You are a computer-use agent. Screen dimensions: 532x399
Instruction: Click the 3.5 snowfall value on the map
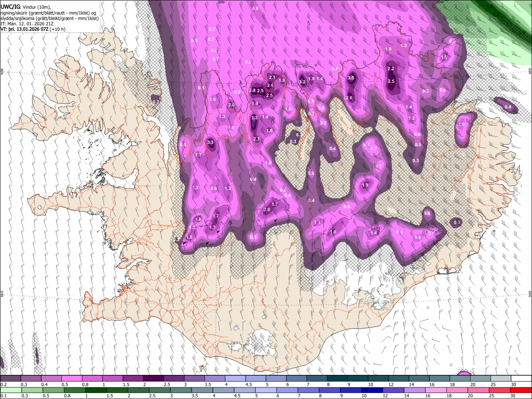click(351, 78)
